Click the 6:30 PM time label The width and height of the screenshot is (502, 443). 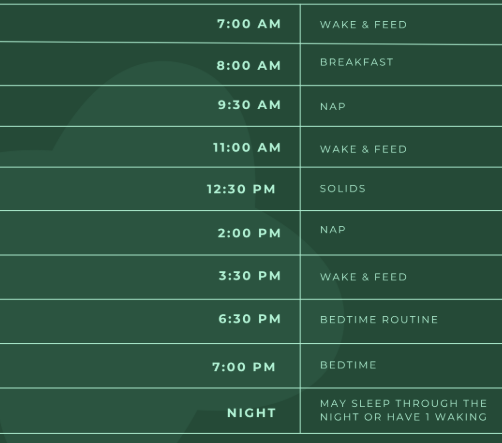click(250, 319)
